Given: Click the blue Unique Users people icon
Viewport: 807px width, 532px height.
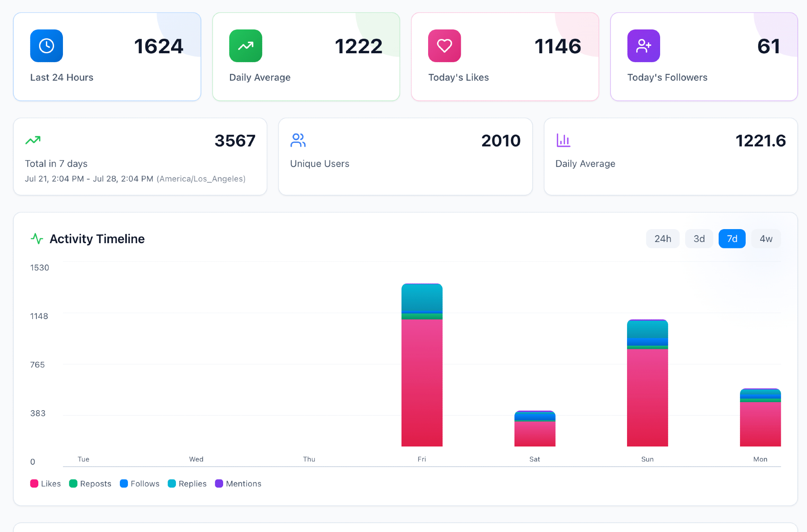Looking at the screenshot, I should coord(298,140).
